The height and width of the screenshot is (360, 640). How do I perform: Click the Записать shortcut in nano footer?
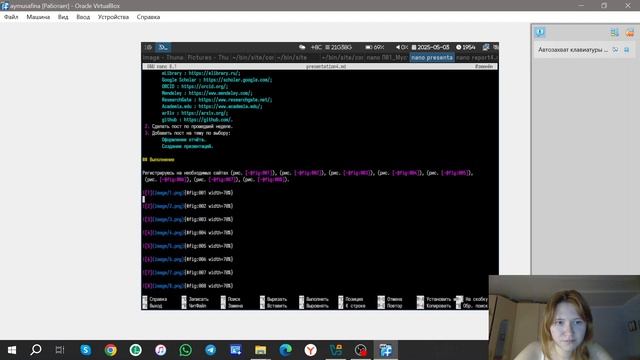click(195, 299)
